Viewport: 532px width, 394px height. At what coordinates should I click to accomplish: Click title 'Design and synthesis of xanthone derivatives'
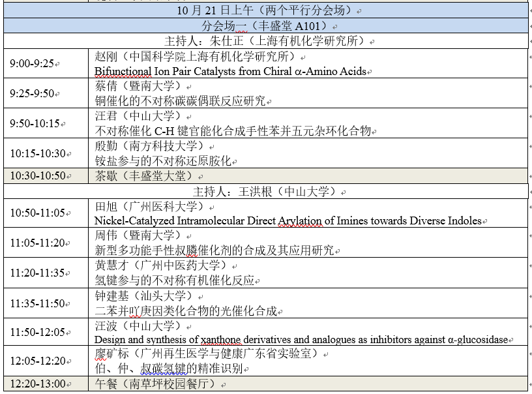click(193, 339)
